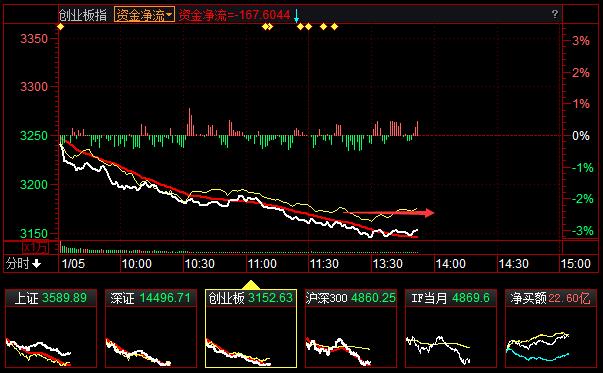Click the cyan down arrow indicator

coord(297,16)
